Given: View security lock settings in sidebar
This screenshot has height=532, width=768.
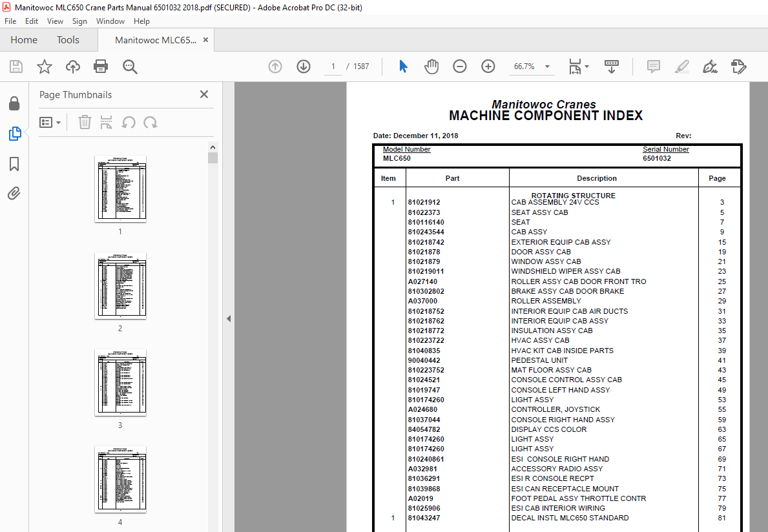Looking at the screenshot, I should point(14,103).
